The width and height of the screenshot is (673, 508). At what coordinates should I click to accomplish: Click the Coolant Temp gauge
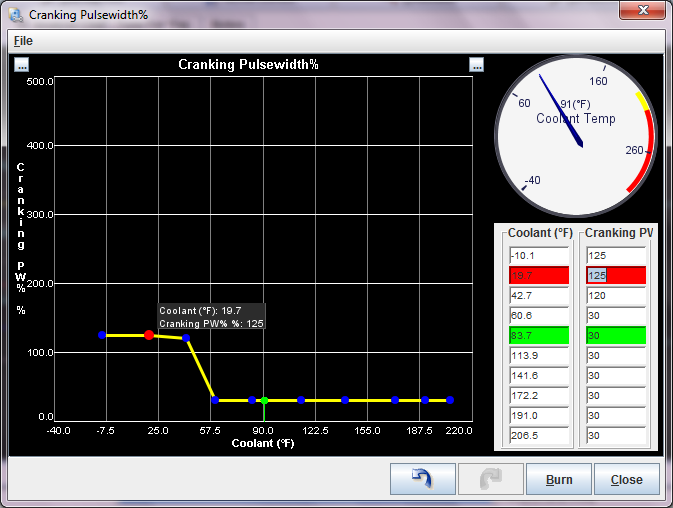coord(577,135)
